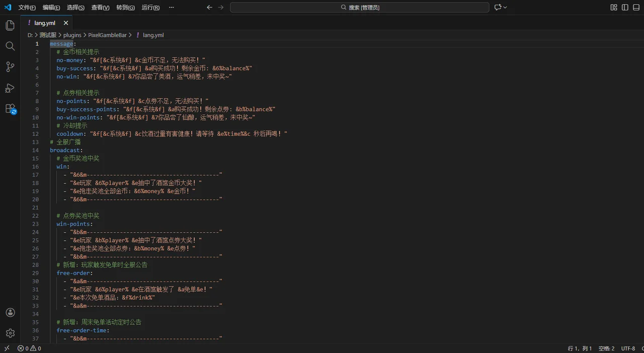
Task: Click the broadcast: key on line 14
Action: pyautogui.click(x=66, y=150)
